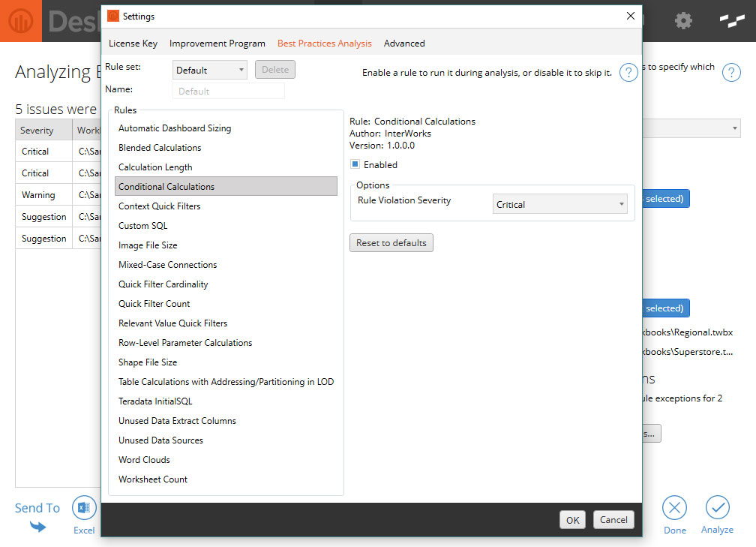This screenshot has height=547, width=756.
Task: Toggle the Enabled checkbox for the rule
Action: [355, 164]
